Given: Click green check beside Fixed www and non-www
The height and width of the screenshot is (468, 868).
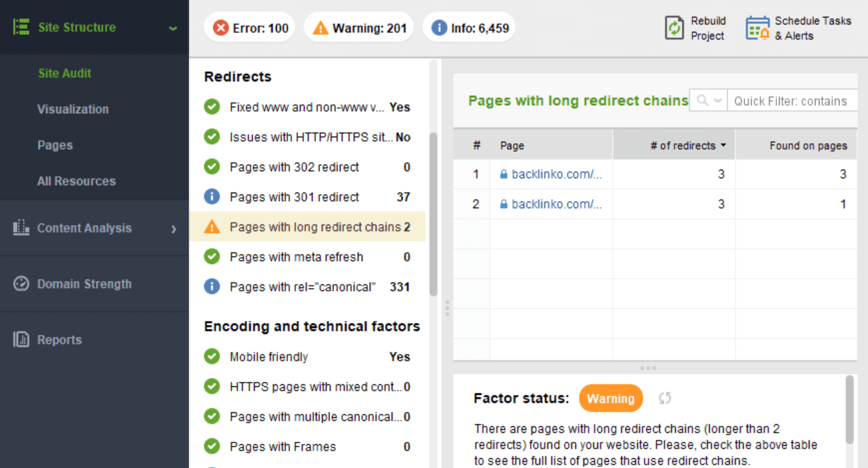Looking at the screenshot, I should (212, 107).
